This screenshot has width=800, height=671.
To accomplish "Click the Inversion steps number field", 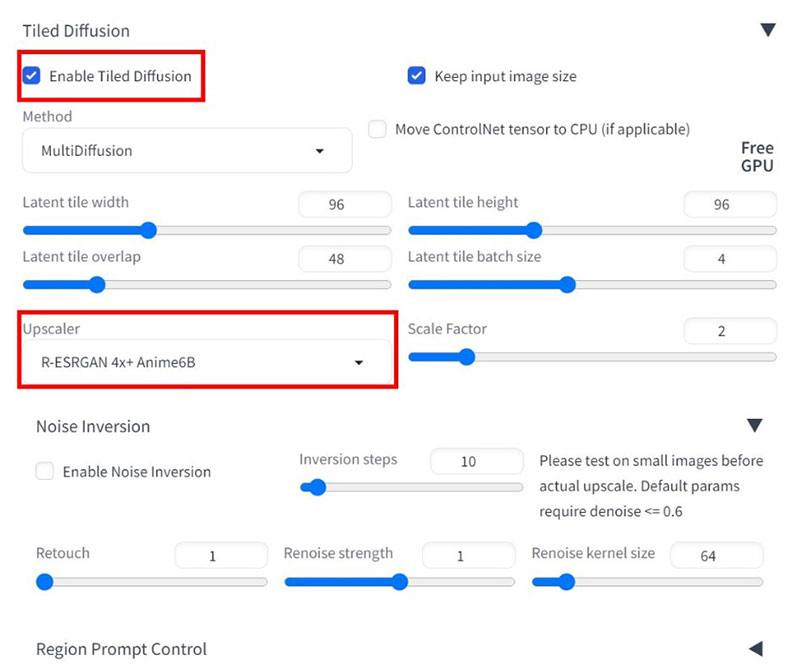I will click(476, 461).
